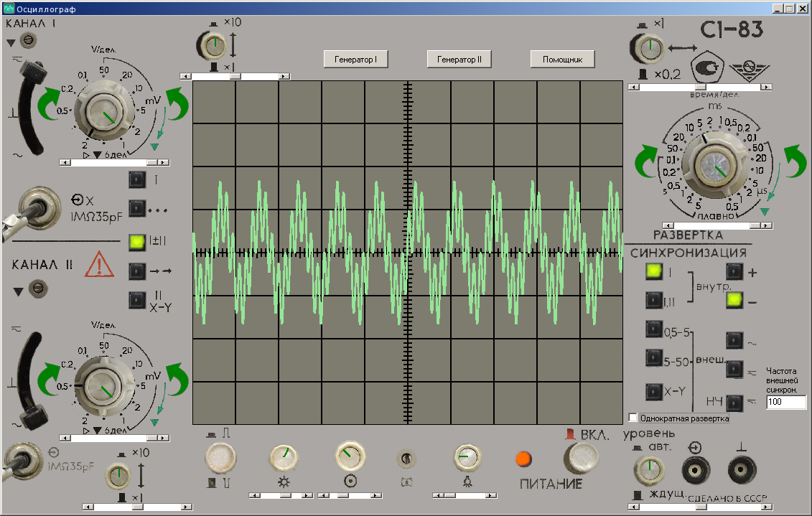Open the "Генератор I" window

tap(356, 59)
